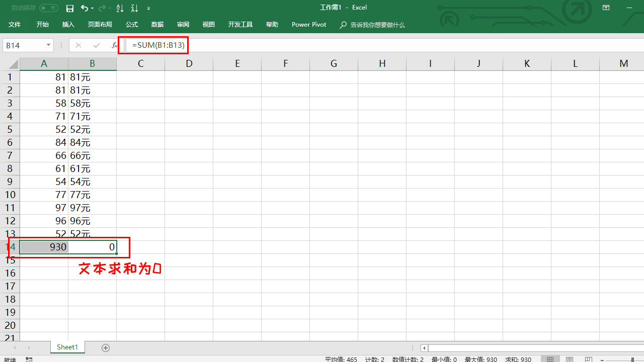The width and height of the screenshot is (644, 362).
Task: Select column E header
Action: pyautogui.click(x=237, y=64)
